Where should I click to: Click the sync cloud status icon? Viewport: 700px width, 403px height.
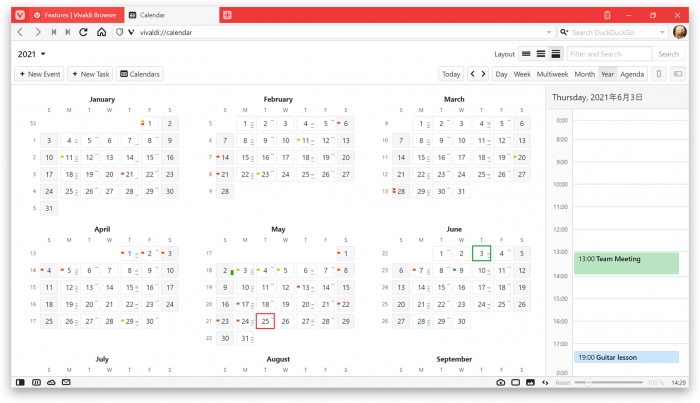(51, 382)
